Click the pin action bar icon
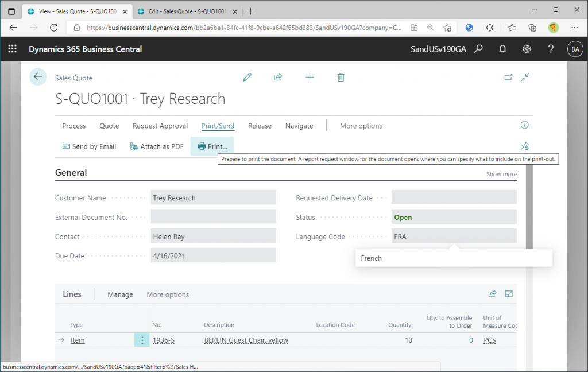Screen dimensions: 588x372 pos(525,146)
